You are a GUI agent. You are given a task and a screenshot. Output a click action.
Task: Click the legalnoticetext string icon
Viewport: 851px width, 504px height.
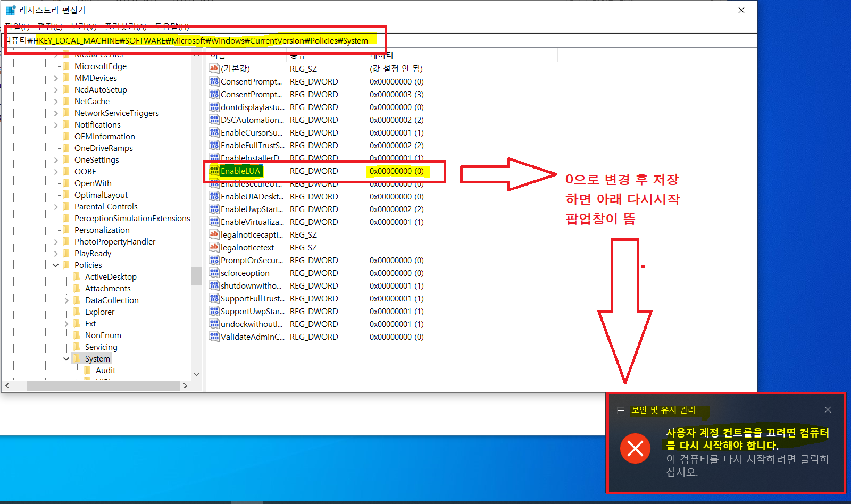(214, 247)
